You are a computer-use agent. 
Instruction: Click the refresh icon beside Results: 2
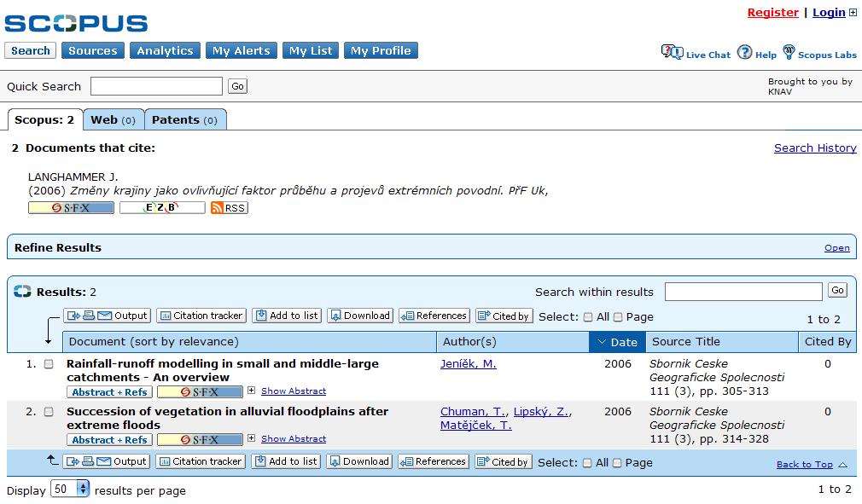[22, 292]
